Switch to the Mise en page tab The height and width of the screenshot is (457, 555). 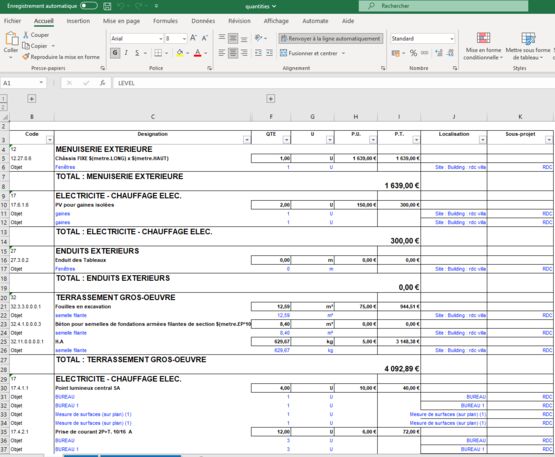tap(121, 21)
